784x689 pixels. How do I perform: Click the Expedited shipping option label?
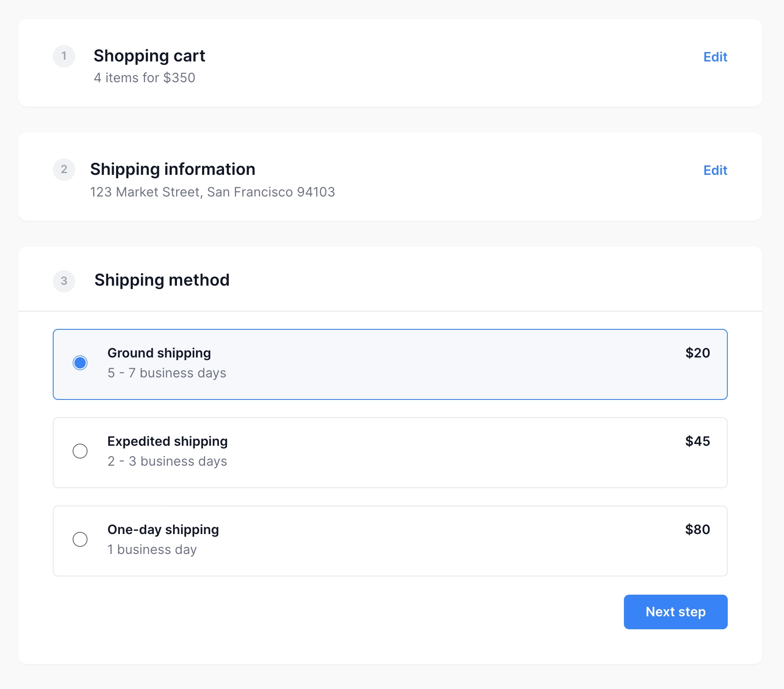coord(167,441)
